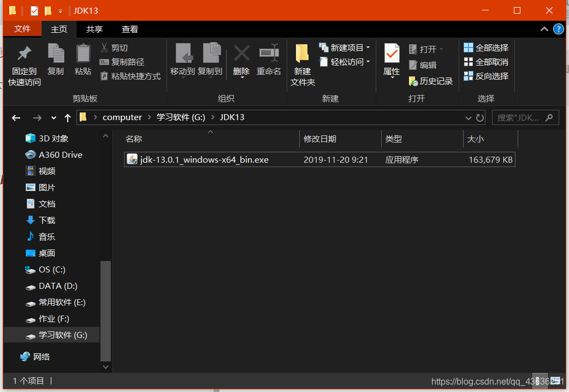Click the new folder icon in title bar
This screenshot has height=392, width=569.
pyautogui.click(x=48, y=11)
